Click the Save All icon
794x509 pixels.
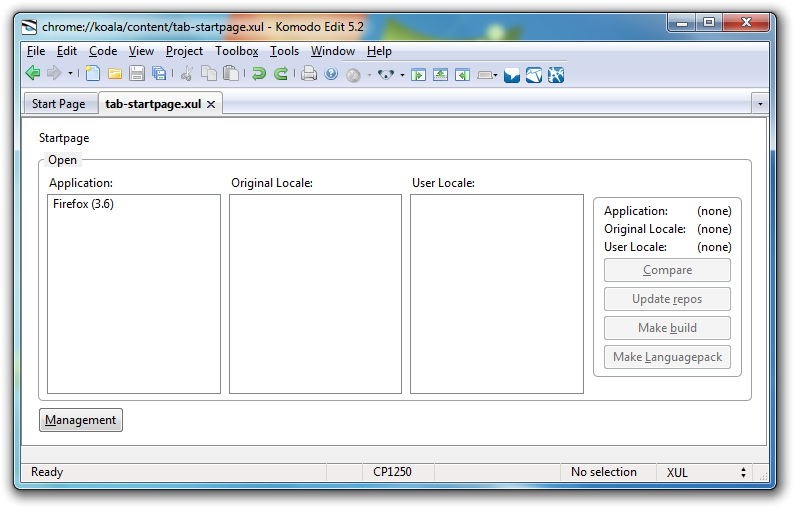pyautogui.click(x=159, y=74)
